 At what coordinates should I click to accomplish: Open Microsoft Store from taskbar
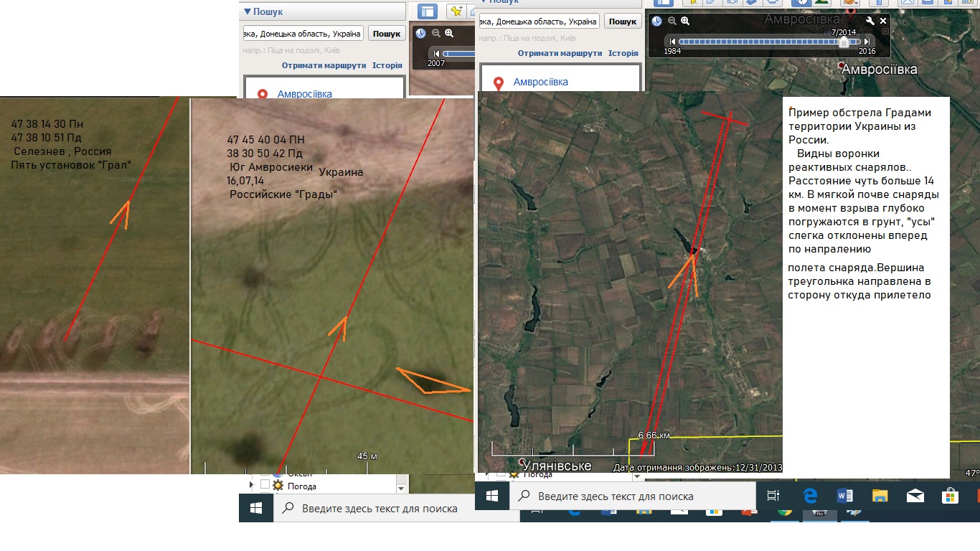(950, 496)
